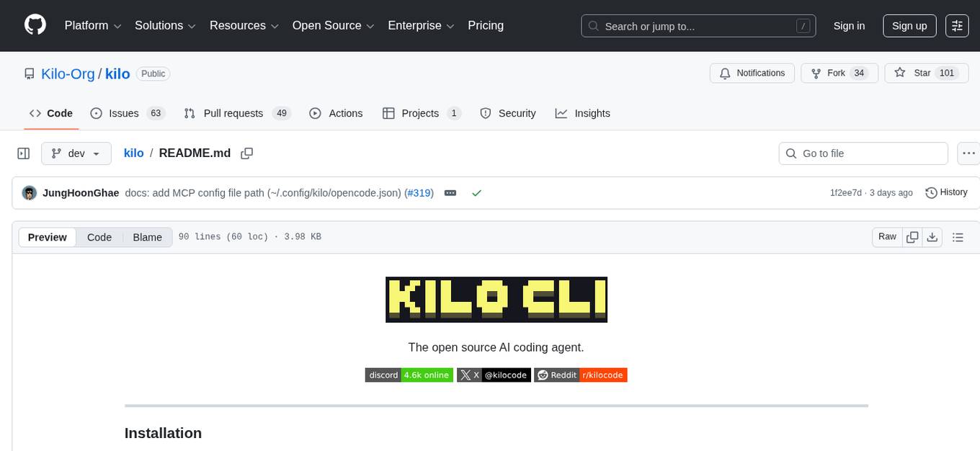The width and height of the screenshot is (980, 451).
Task: Copy the README.md file path icon
Action: pyautogui.click(x=246, y=153)
